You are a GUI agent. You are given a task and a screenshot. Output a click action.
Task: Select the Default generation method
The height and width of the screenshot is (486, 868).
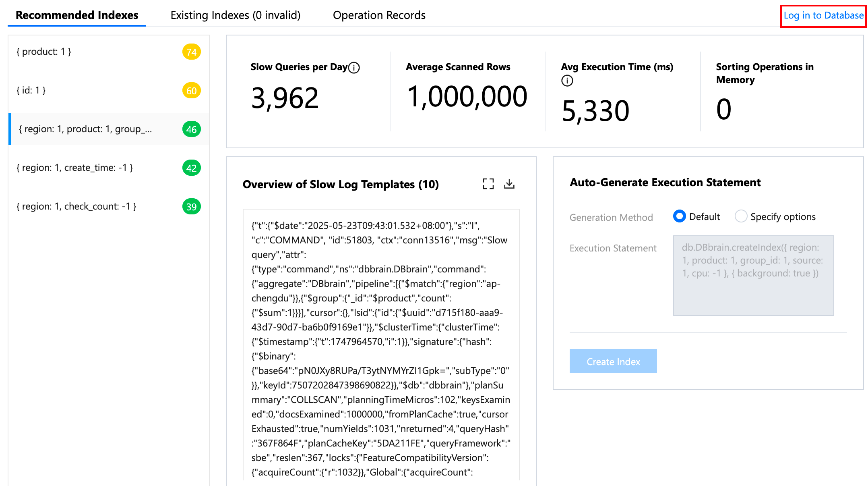(x=679, y=216)
